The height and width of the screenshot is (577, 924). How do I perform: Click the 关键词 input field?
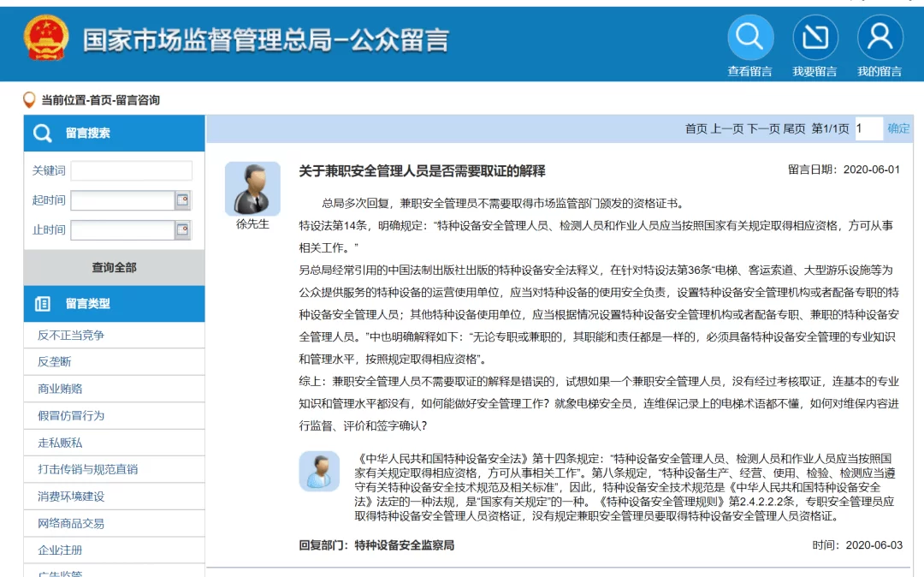tap(131, 170)
